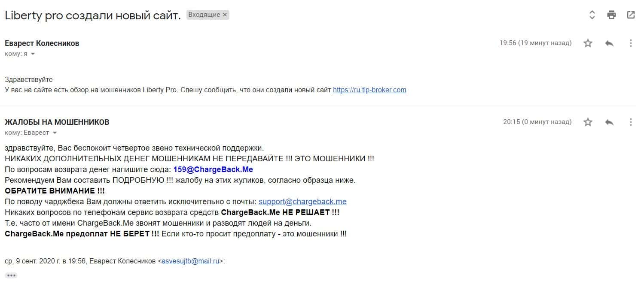This screenshot has height=284, width=644.
Task: Open the thread in a new window
Action: pyautogui.click(x=631, y=15)
